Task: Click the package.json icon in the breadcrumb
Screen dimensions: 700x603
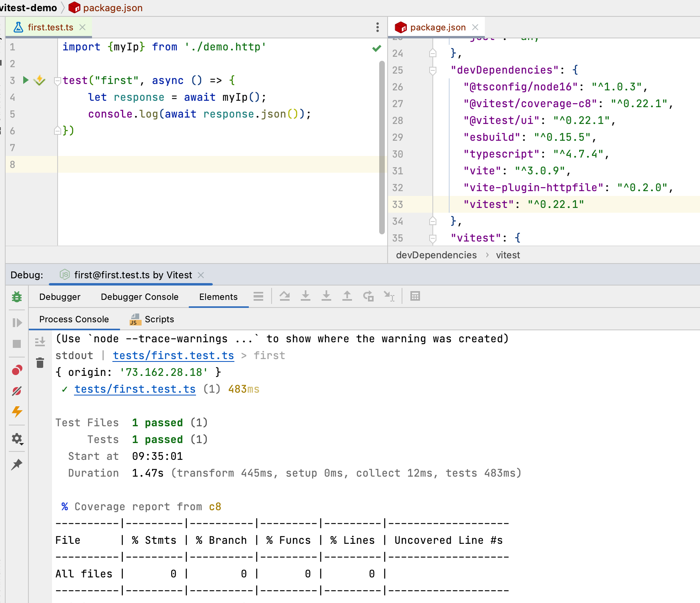Action: tap(74, 8)
